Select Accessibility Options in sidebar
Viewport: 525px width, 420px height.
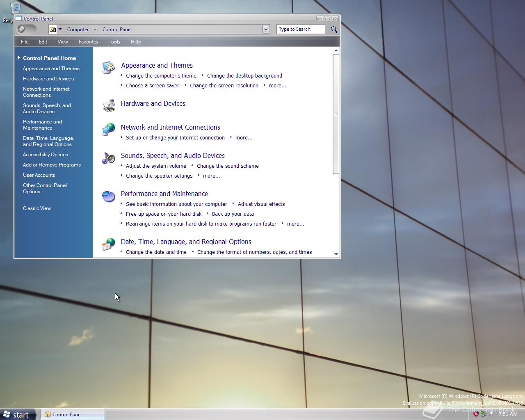coord(46,155)
